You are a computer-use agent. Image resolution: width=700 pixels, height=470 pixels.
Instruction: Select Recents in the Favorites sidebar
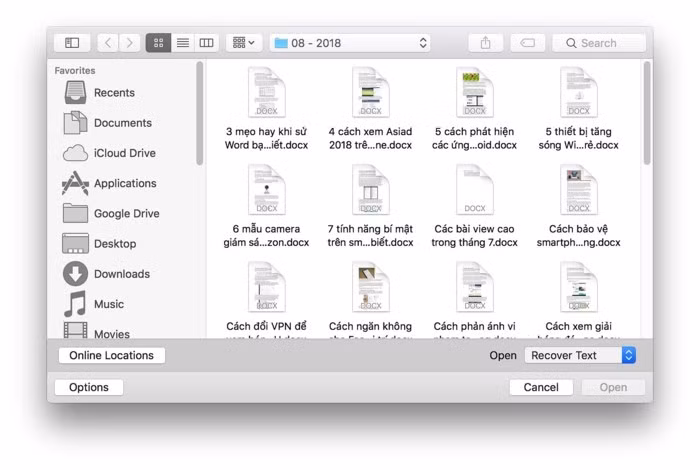click(113, 93)
